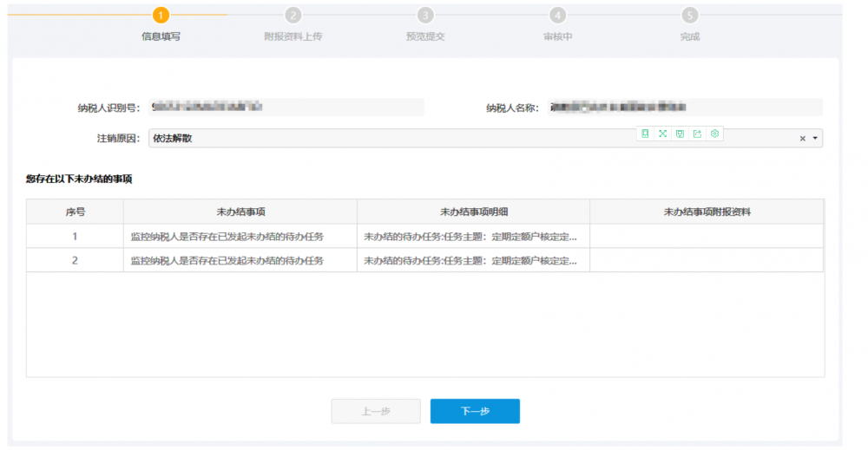Image resolution: width=868 pixels, height=450 pixels.
Task: Click the green share export icon
Action: point(697,134)
